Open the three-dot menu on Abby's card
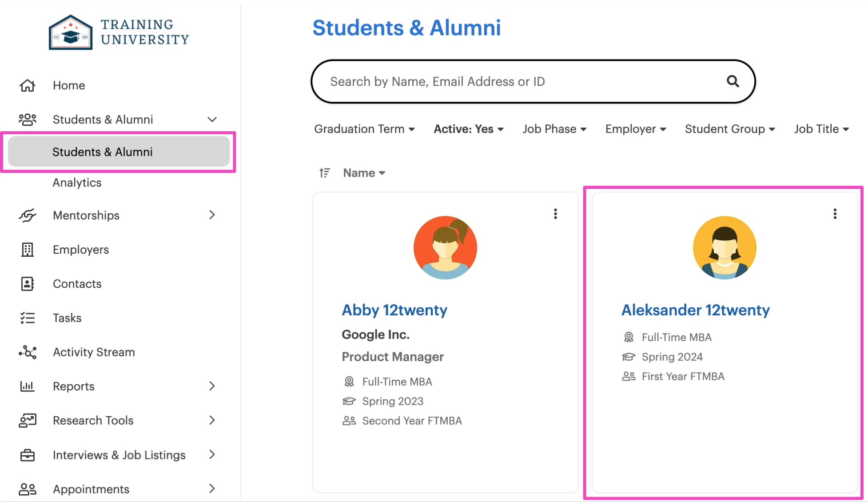 [555, 214]
